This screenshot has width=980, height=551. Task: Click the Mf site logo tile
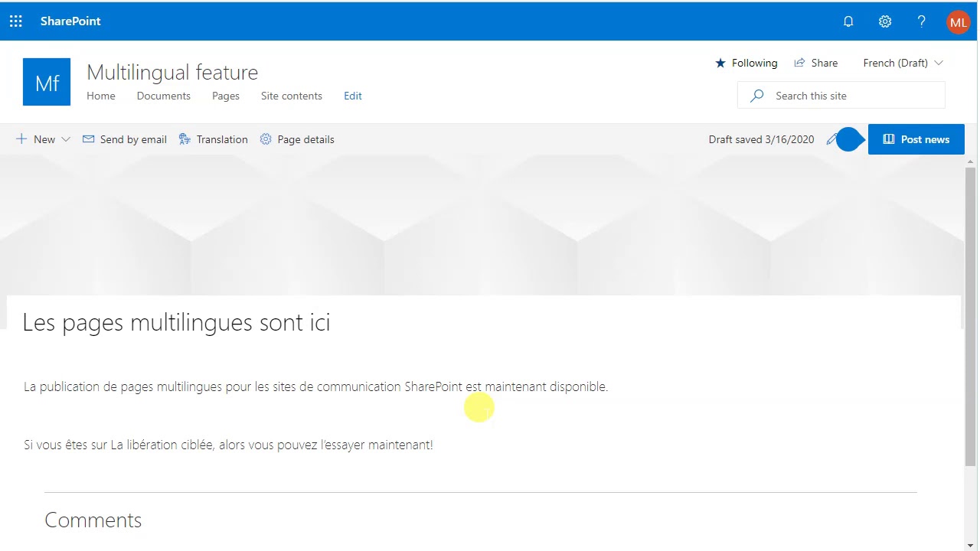47,82
